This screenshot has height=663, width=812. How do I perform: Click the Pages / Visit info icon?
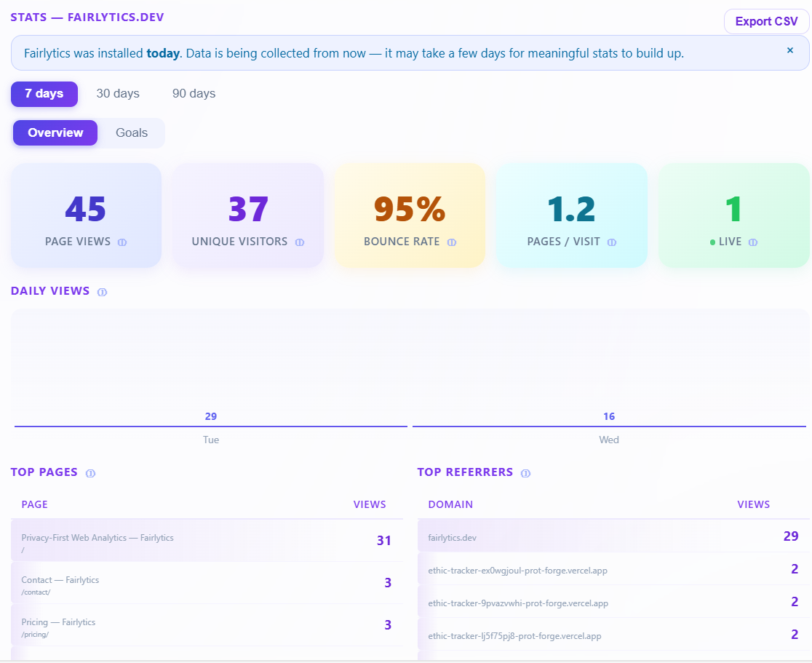pos(612,242)
